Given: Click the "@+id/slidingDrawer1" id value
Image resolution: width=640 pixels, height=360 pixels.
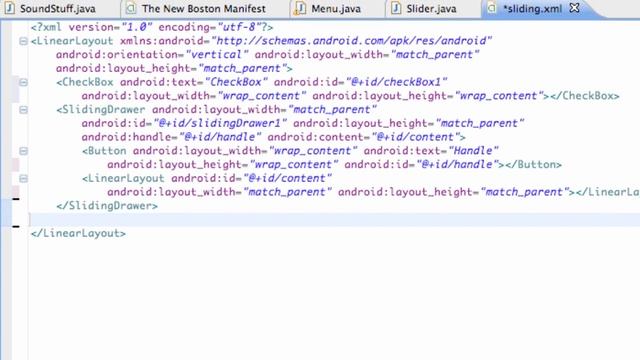Looking at the screenshot, I should click(x=220, y=123).
